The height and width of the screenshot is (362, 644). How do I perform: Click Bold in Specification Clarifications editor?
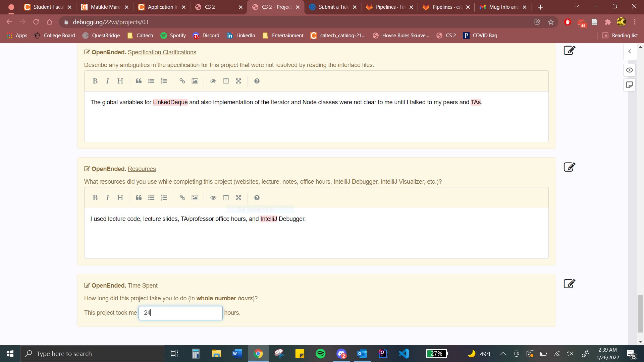(x=95, y=81)
